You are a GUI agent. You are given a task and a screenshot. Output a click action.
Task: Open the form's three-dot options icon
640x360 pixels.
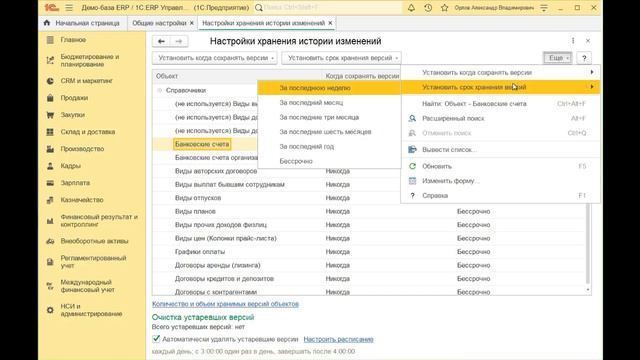click(x=573, y=41)
